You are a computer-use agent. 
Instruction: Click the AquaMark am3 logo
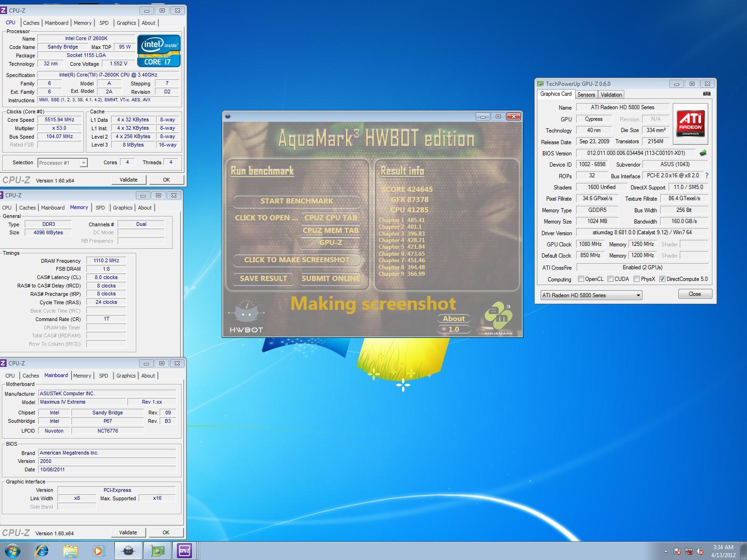pos(499,319)
